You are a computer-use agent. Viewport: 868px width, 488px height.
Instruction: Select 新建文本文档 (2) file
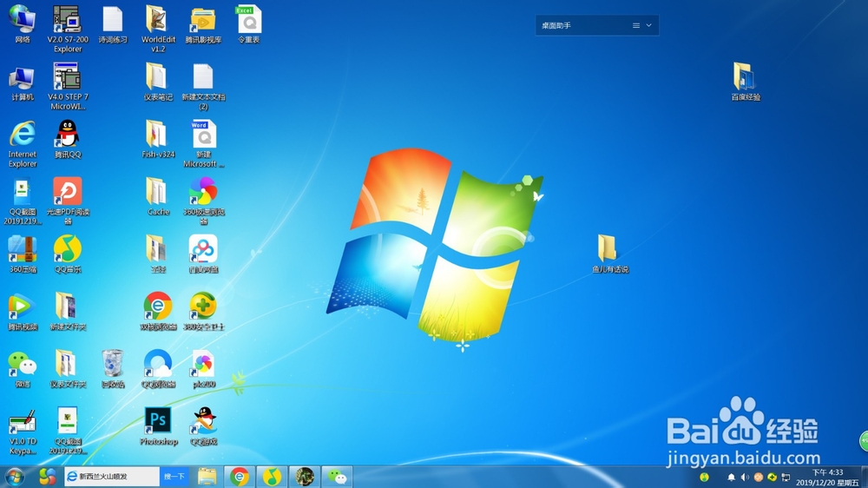203,87
